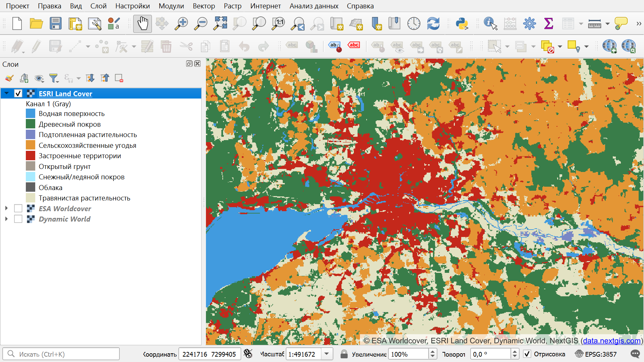The height and width of the screenshot is (362, 644).
Task: Collapse the ESRI Land Cover layer tree
Action: (x=7, y=94)
